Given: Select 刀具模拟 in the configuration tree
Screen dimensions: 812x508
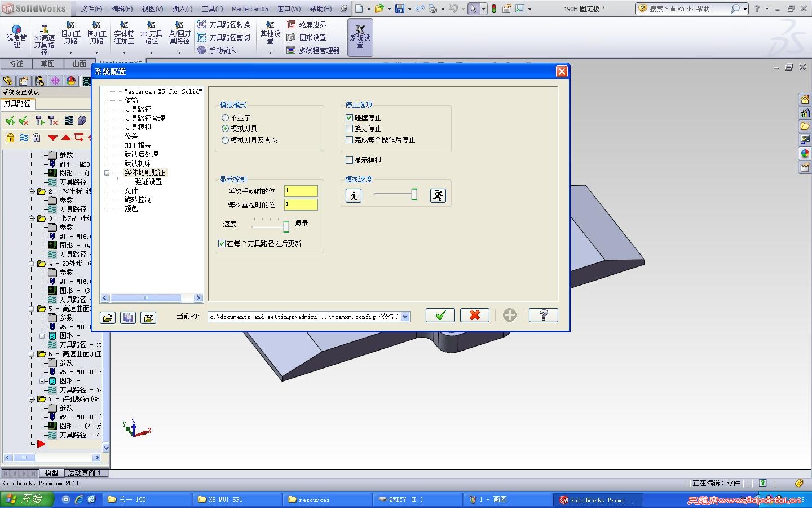Looking at the screenshot, I should 138,128.
